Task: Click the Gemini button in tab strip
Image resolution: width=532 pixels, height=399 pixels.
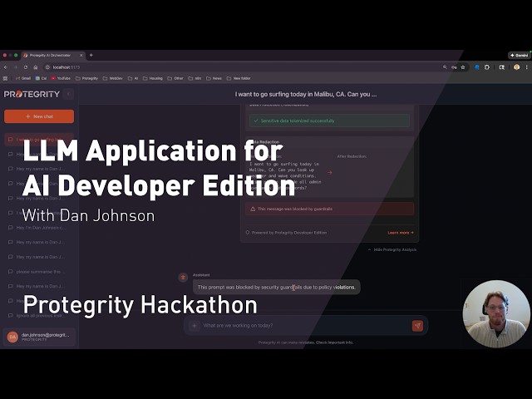Action: coord(519,55)
